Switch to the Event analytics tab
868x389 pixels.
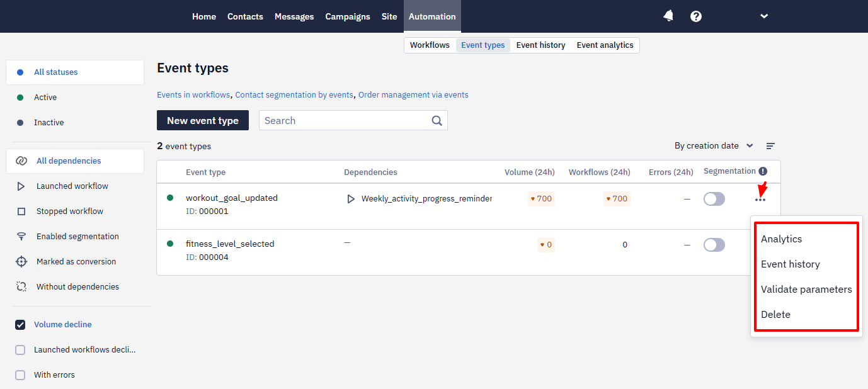coord(605,45)
